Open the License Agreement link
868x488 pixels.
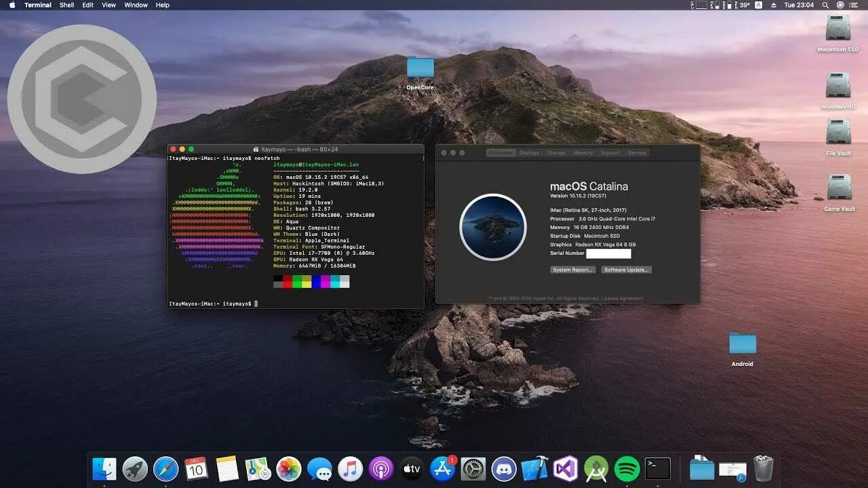click(623, 298)
